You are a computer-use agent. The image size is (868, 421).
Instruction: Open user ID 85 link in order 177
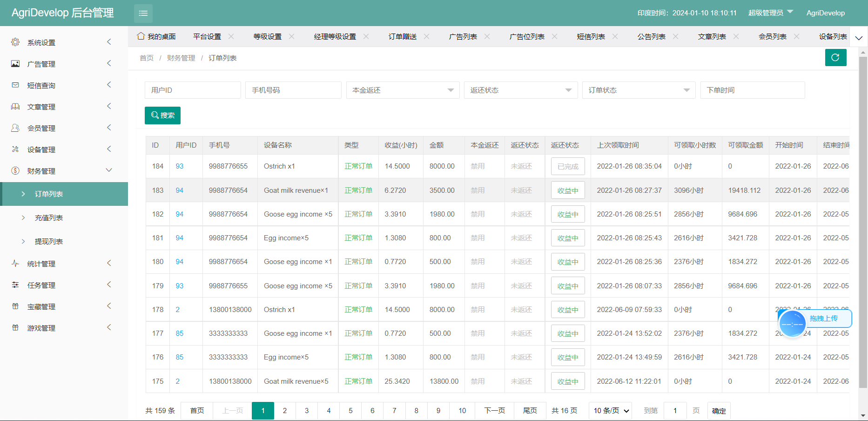click(180, 333)
